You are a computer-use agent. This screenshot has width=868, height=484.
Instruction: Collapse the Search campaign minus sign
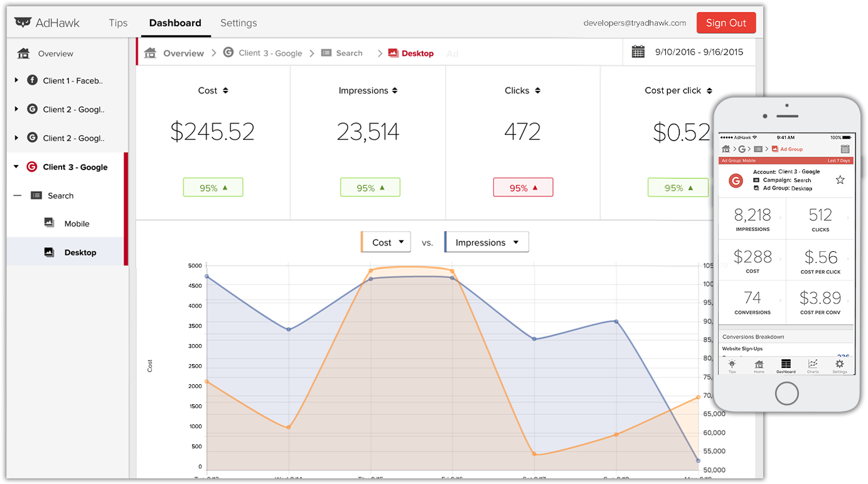click(x=18, y=196)
